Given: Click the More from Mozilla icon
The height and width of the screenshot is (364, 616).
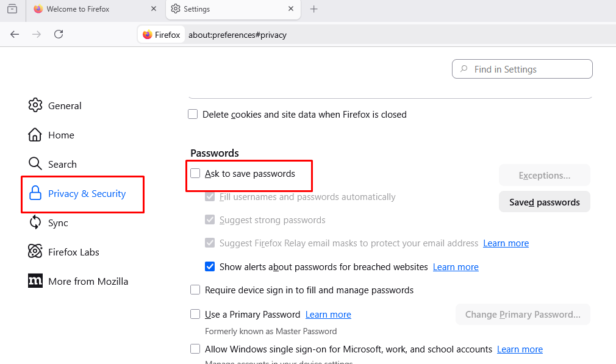Looking at the screenshot, I should 35,281.
